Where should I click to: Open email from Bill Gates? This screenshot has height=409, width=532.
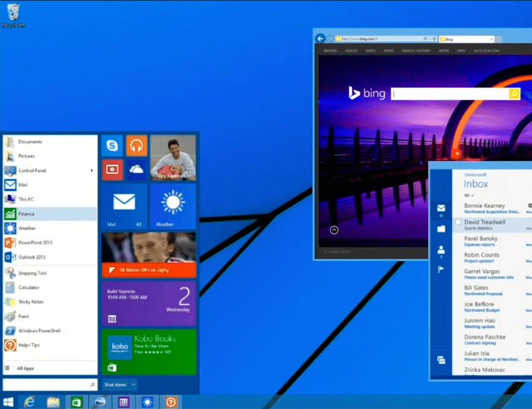(x=493, y=291)
